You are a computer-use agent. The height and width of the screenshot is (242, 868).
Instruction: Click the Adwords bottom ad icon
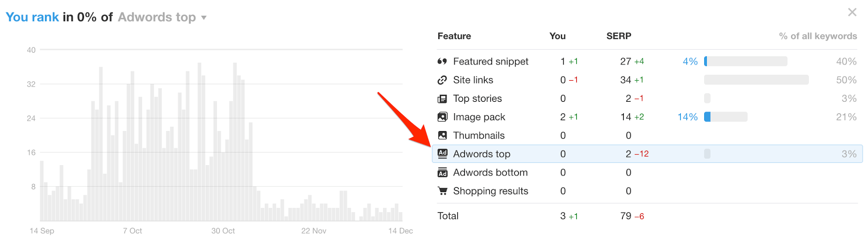click(442, 173)
